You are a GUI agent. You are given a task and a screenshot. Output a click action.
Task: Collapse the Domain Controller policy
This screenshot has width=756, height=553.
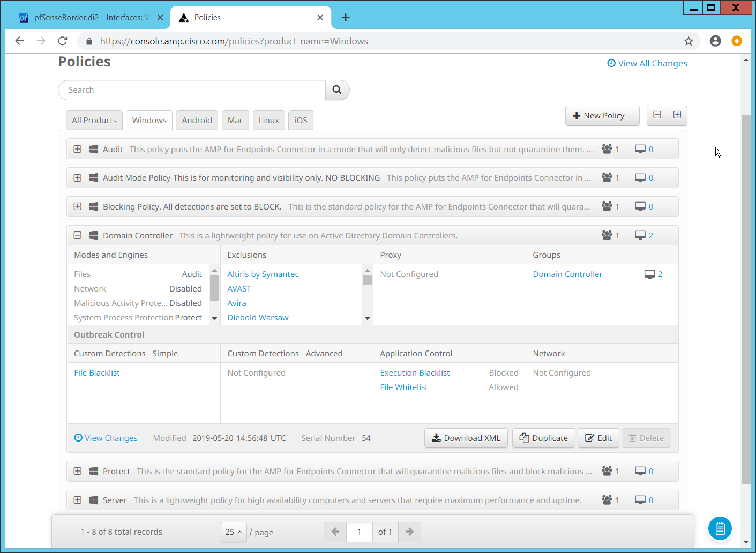(78, 235)
